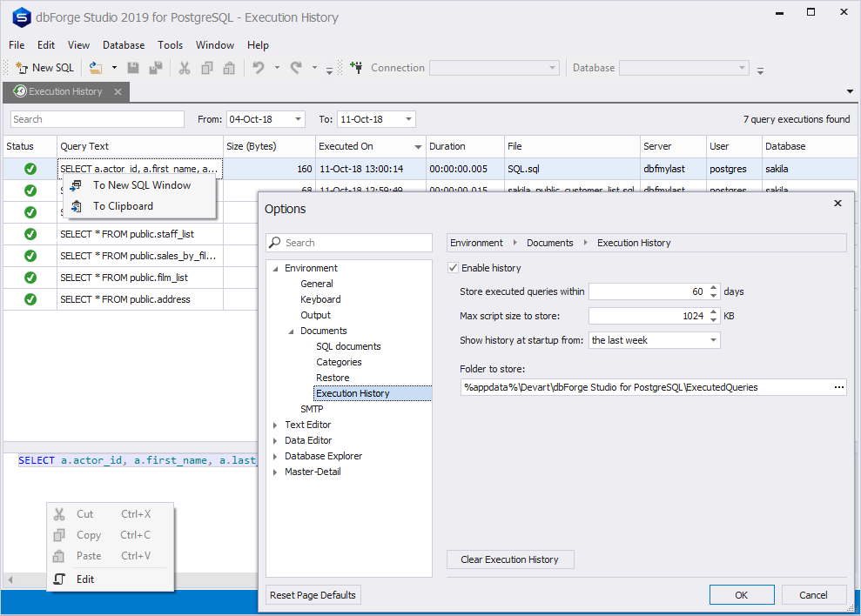The width and height of the screenshot is (861, 616).
Task: Click Copy in the editor context menu
Action: coord(110,535)
